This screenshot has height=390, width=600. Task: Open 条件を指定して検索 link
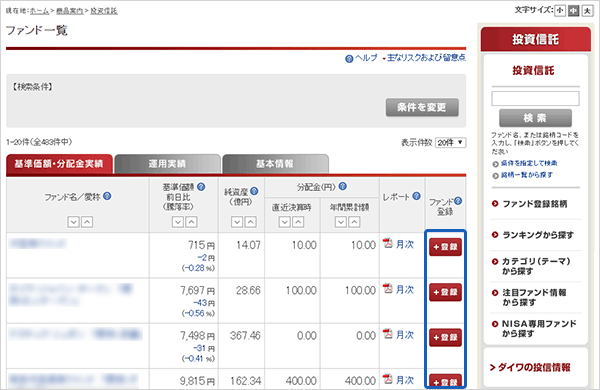(529, 163)
